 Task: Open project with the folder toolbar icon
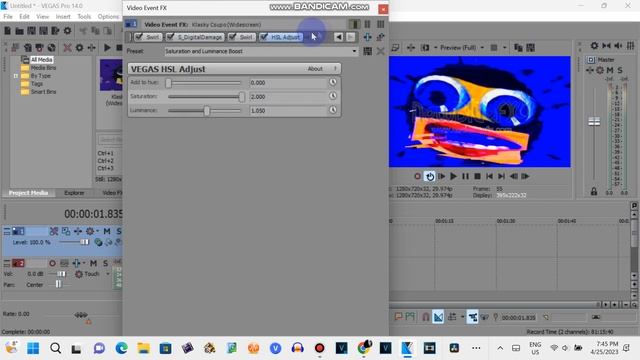pyautogui.click(x=19, y=31)
